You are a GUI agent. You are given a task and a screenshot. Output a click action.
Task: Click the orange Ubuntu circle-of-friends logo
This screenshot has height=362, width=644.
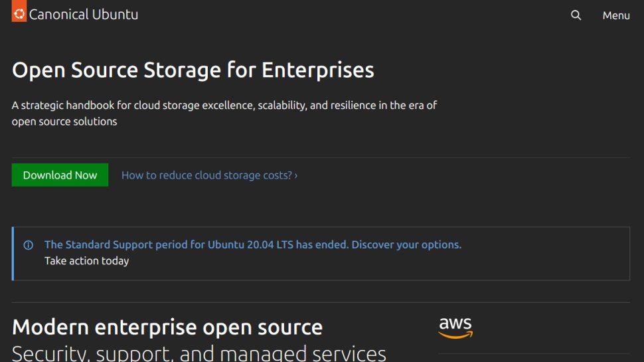coord(19,13)
